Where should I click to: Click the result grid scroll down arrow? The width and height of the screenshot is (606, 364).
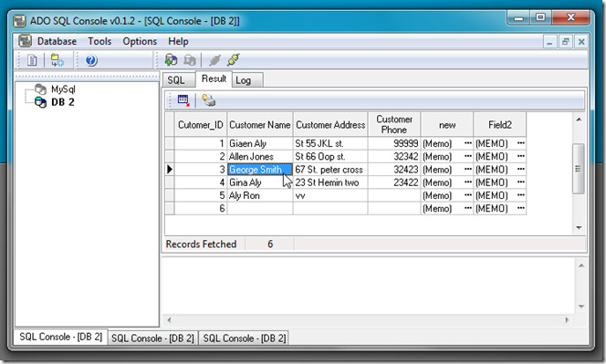[579, 227]
